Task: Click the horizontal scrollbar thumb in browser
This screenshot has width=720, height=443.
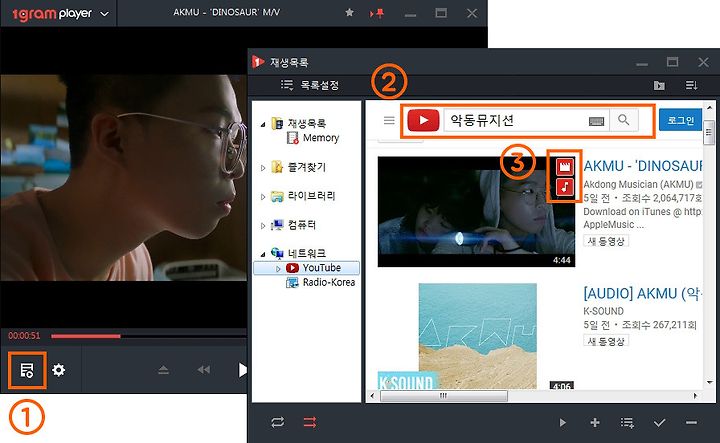Action: (444, 396)
